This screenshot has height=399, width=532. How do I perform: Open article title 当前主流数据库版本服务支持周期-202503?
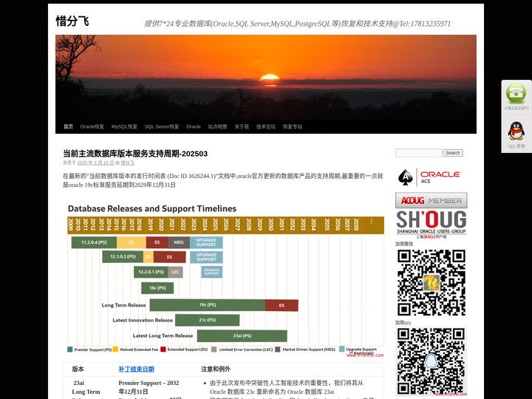135,154
